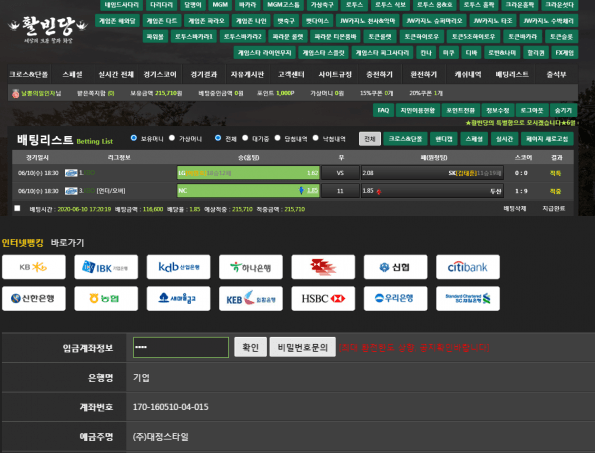Switch to the grey 전체 tab
595x453 pixels.
pyautogui.click(x=370, y=139)
